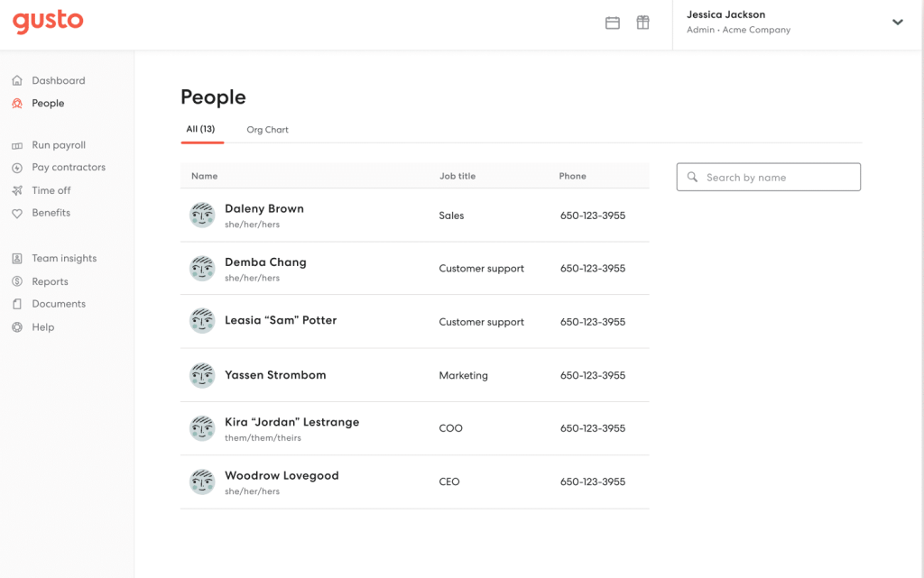Open Daleny Brown's profile

coord(264,209)
